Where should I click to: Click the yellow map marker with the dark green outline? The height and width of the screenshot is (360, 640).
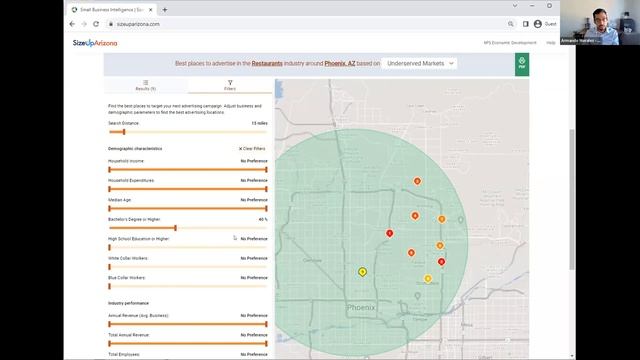click(362, 272)
